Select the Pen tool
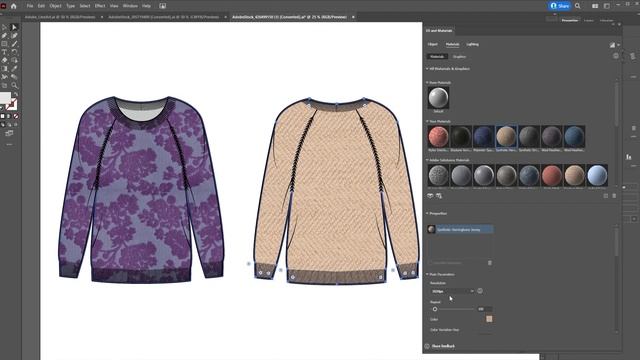The height and width of the screenshot is (360, 640). [4, 36]
